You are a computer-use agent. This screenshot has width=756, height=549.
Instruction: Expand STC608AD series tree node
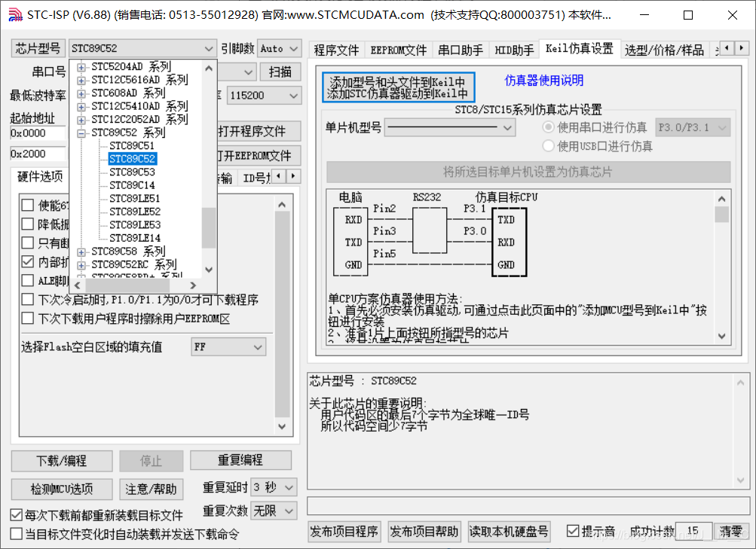[81, 93]
